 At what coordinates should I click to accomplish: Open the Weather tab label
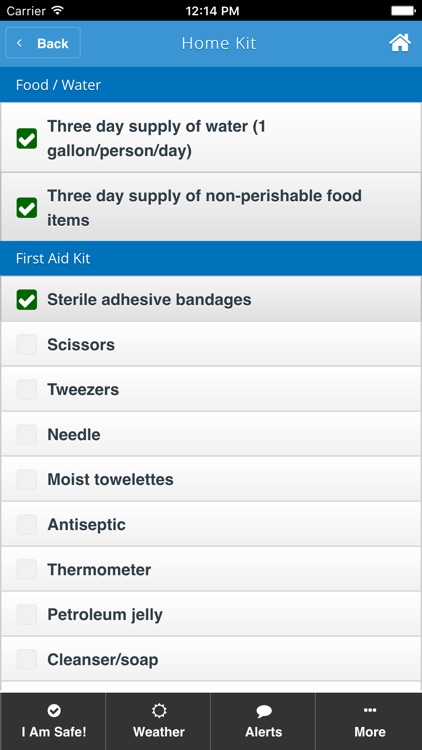click(159, 732)
